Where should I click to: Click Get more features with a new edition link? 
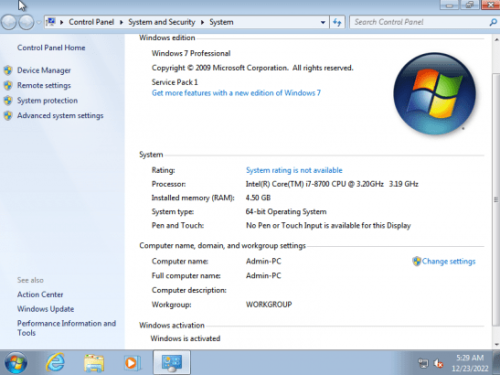click(236, 93)
